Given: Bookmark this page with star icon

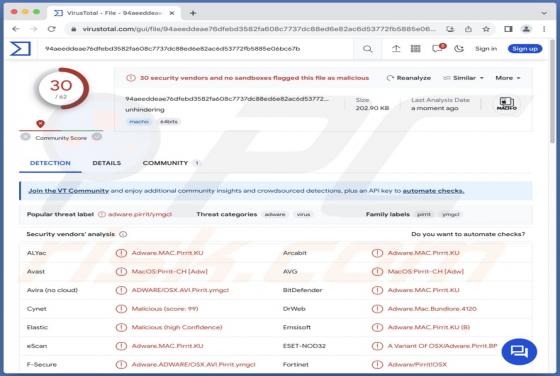Looking at the screenshot, I should click(486, 29).
